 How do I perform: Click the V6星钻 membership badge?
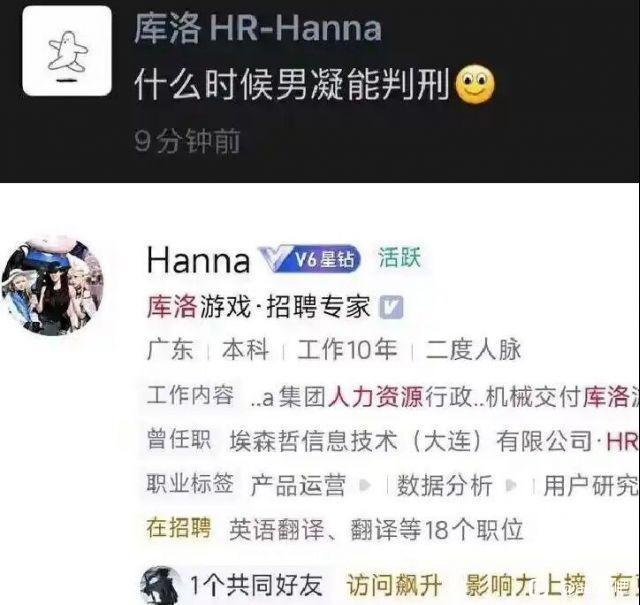point(310,259)
